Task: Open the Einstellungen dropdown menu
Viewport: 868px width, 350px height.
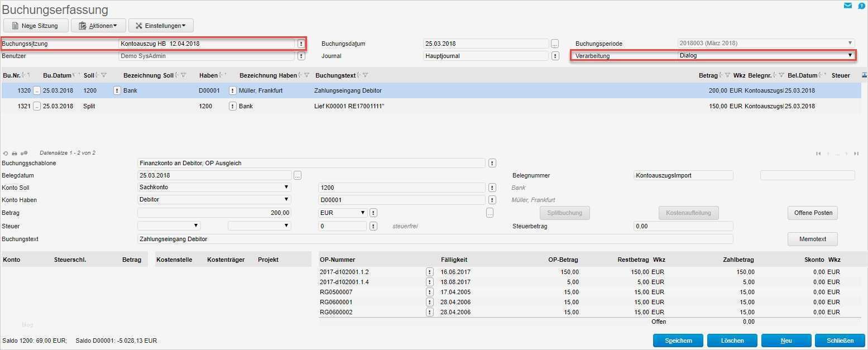Action: [x=161, y=26]
